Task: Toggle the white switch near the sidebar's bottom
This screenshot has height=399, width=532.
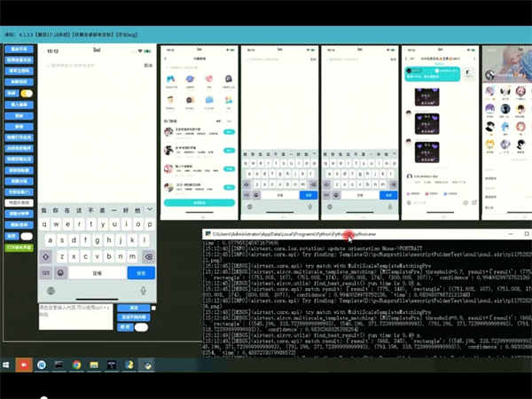Action: [25, 237]
